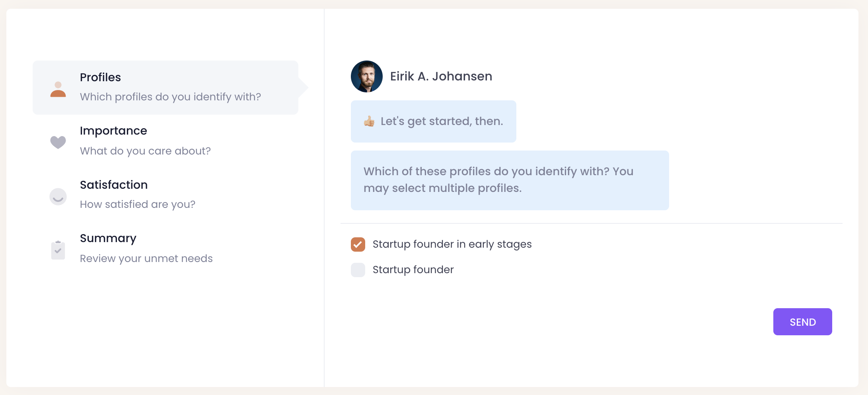
Task: Go to the Satisfaction step
Action: point(114,185)
